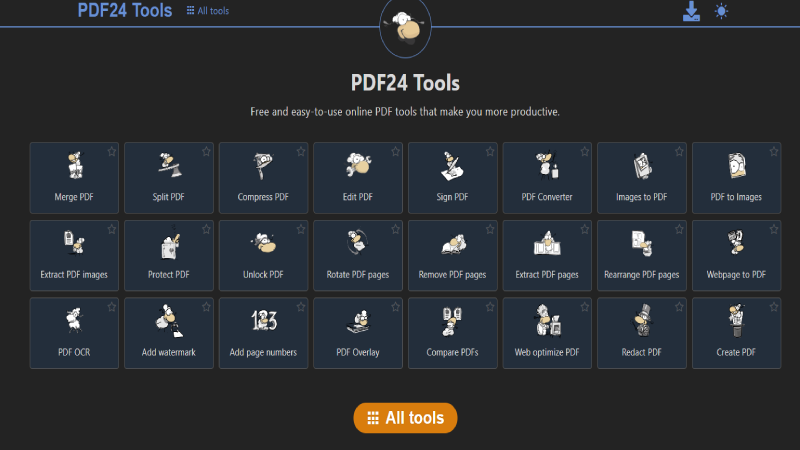Screen dimensions: 800x450
Task: Open the Web optimize PDF tool
Action: (x=547, y=333)
